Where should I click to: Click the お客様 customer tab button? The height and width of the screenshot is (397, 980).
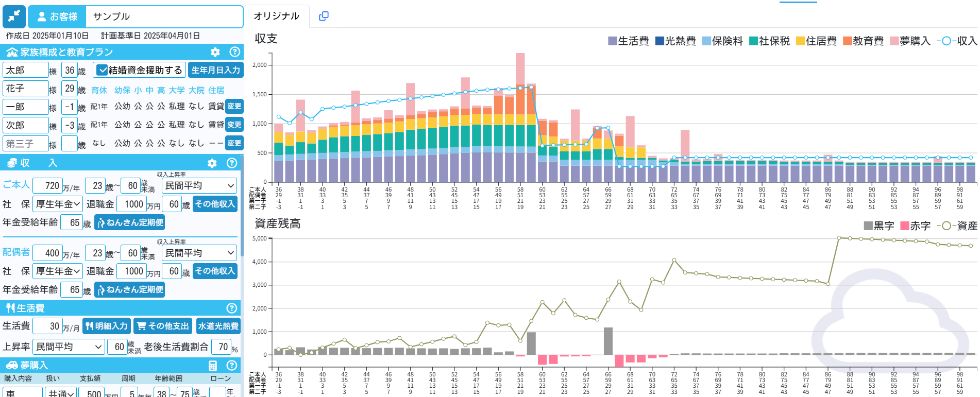57,16
